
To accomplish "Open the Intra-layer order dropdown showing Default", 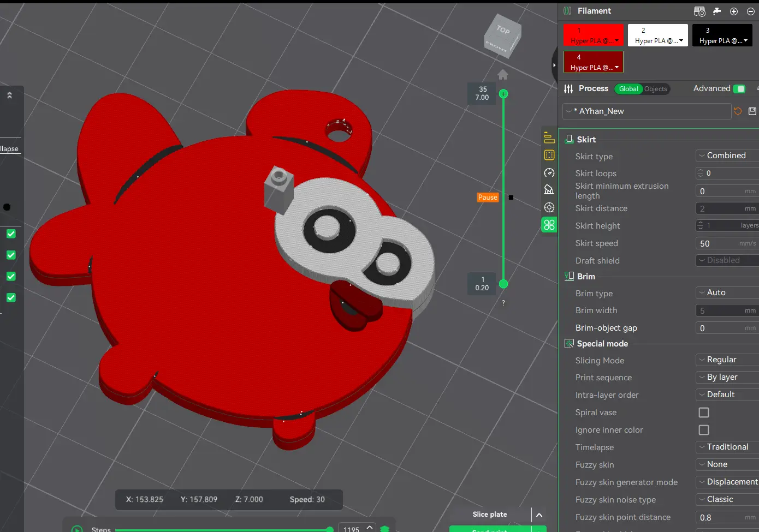I will 727,394.
